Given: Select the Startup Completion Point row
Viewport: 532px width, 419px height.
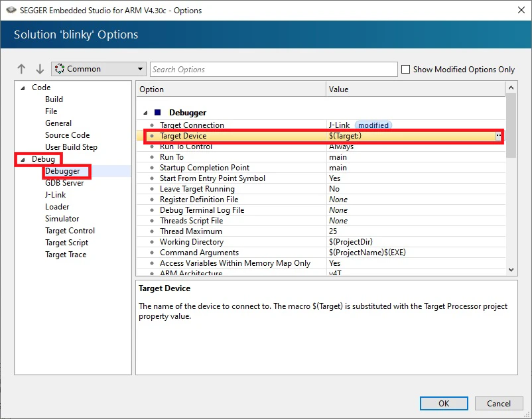Looking at the screenshot, I should click(x=321, y=168).
